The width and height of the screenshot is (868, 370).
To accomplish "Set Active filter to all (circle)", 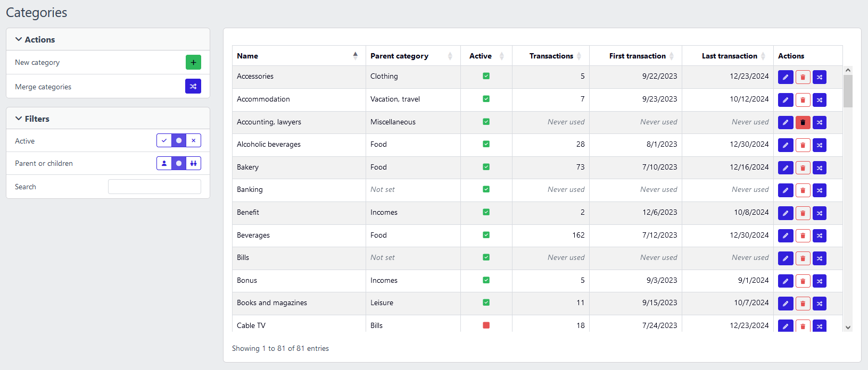I will (x=179, y=140).
